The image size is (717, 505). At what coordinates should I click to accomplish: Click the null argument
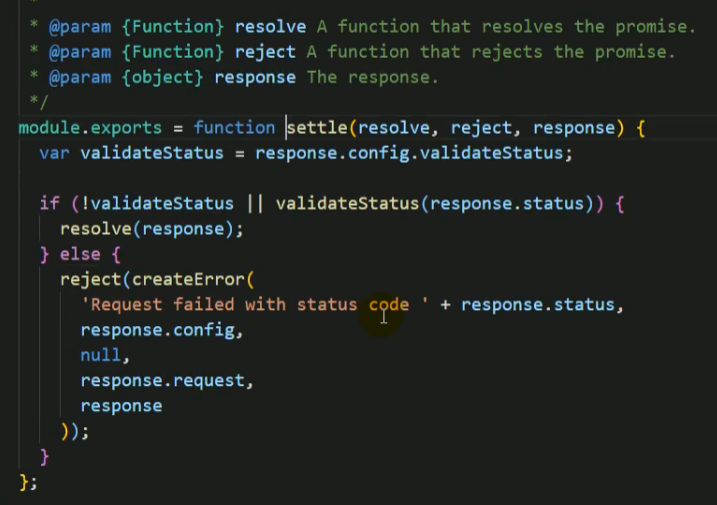pyautogui.click(x=101, y=355)
